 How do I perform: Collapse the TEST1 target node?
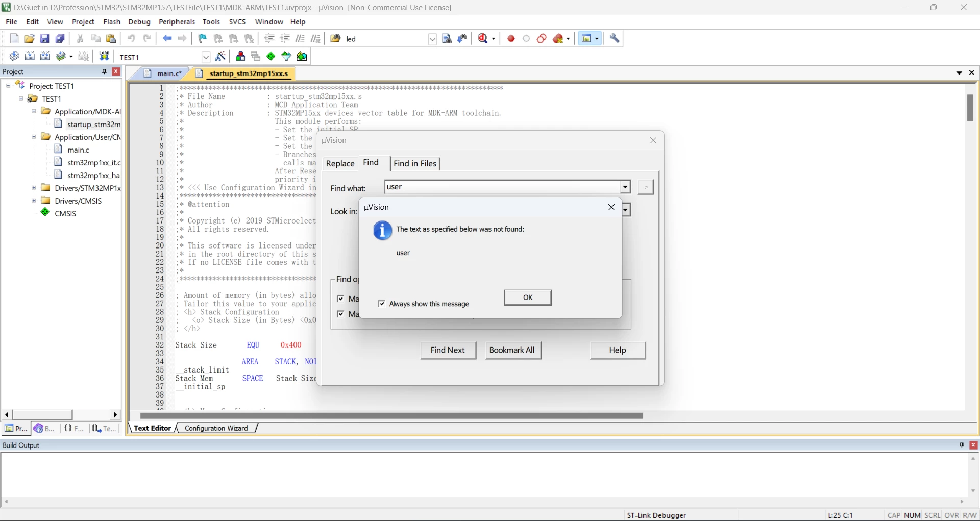tap(21, 98)
